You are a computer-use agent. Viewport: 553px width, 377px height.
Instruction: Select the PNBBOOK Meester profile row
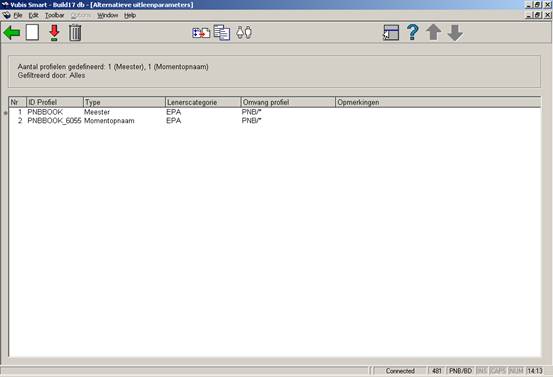275,112
